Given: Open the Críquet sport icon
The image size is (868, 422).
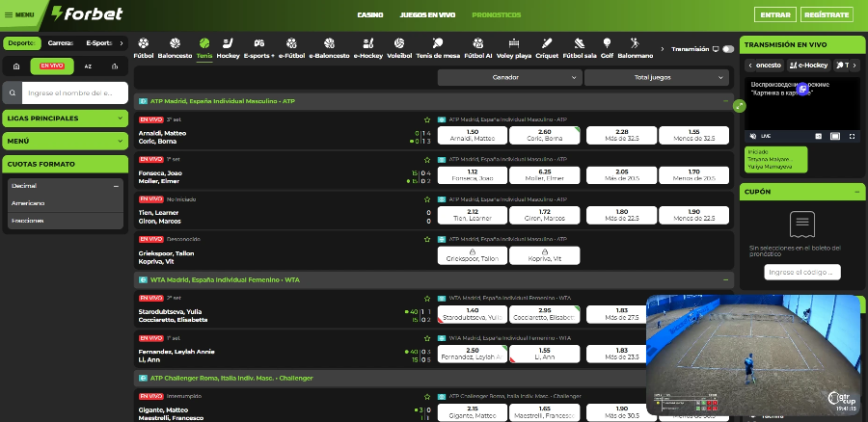Looking at the screenshot, I should [547, 48].
